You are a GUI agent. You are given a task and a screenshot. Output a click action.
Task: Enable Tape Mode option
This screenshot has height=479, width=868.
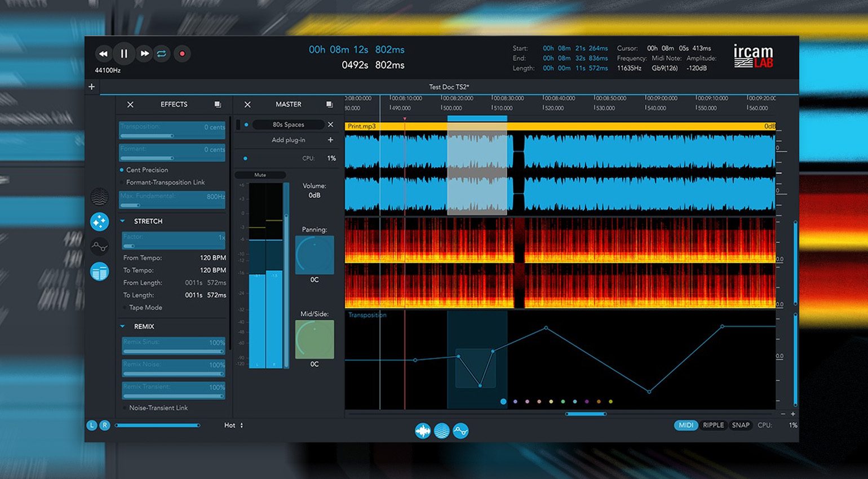pyautogui.click(x=125, y=308)
